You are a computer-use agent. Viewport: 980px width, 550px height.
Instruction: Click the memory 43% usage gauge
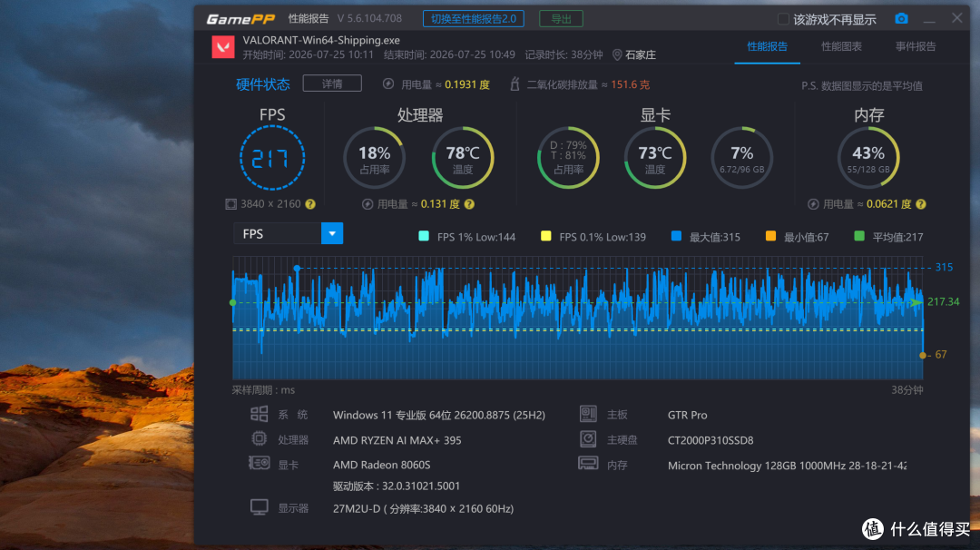tap(868, 158)
